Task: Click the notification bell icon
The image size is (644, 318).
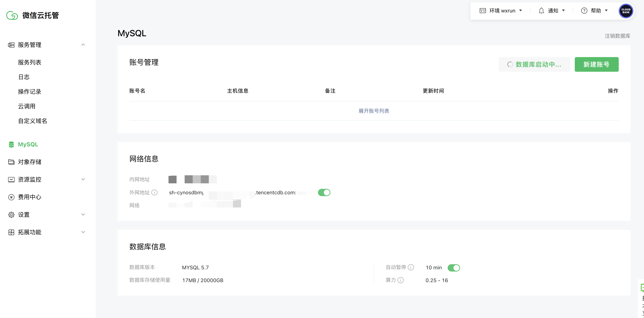Action: [x=541, y=11]
